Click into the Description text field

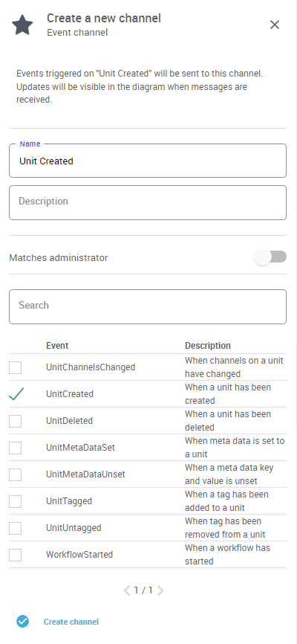click(x=148, y=202)
